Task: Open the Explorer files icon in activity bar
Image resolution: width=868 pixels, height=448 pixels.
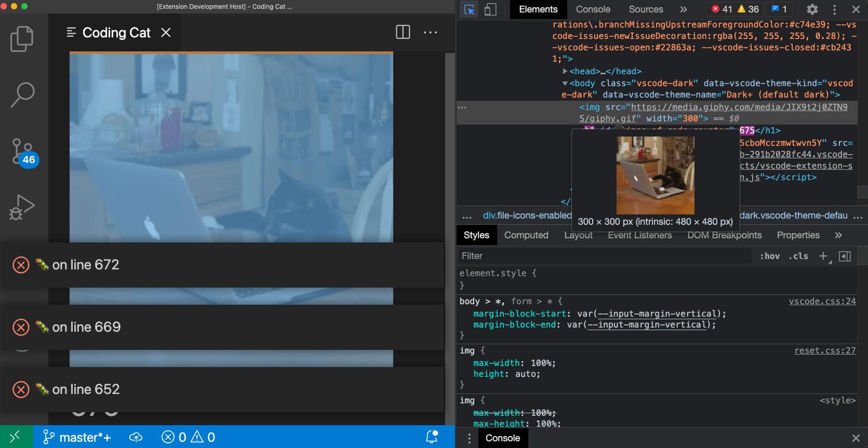Action: (22, 39)
